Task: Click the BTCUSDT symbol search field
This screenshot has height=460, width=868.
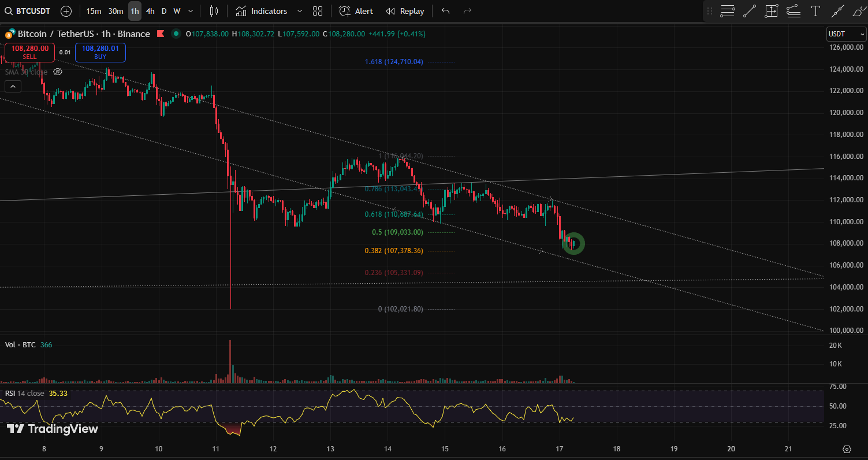Action: tap(28, 11)
